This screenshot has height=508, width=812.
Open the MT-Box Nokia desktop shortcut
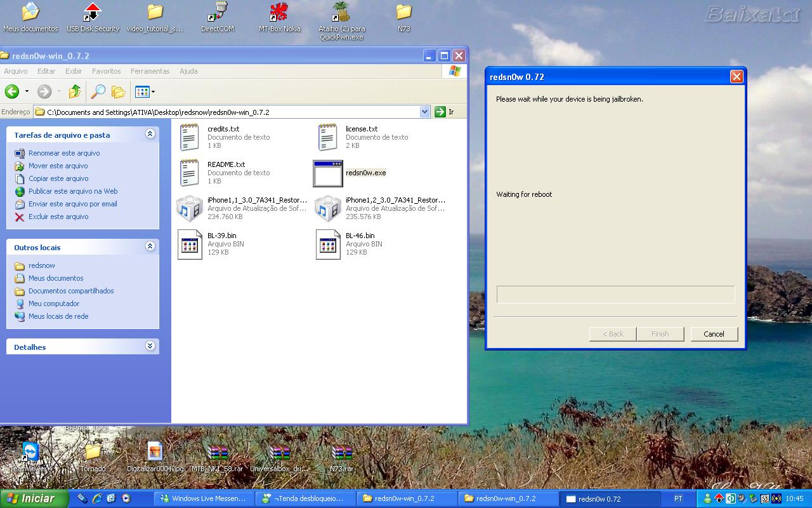(x=279, y=12)
